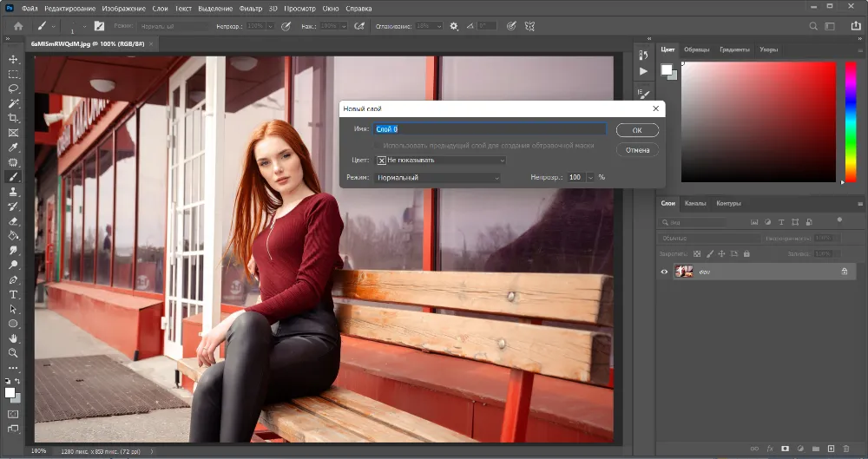Click OK in New Layer dialog

[637, 130]
